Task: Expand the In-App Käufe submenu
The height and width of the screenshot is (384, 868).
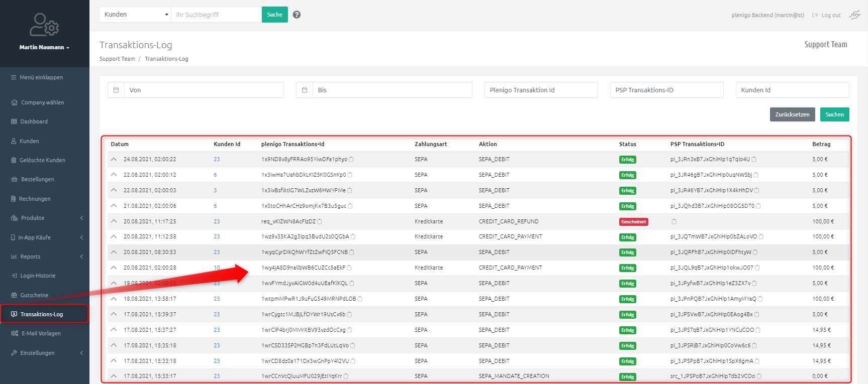Action: pos(81,237)
